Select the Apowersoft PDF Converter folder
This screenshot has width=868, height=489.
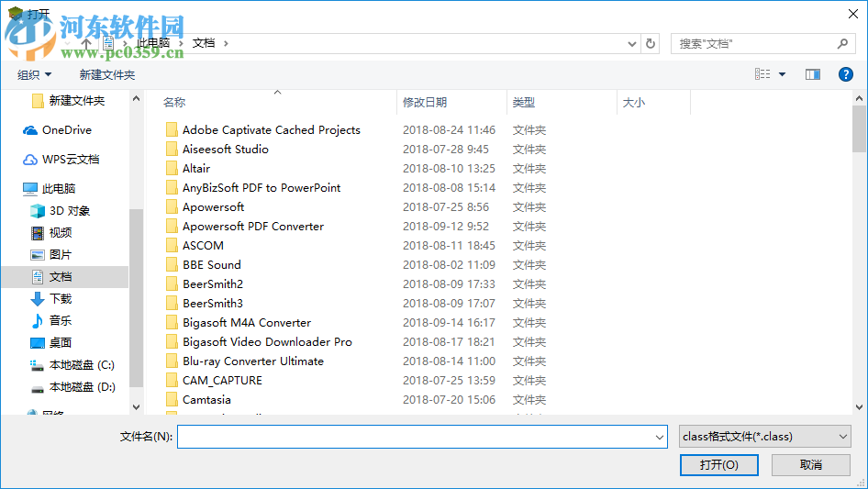[253, 227]
